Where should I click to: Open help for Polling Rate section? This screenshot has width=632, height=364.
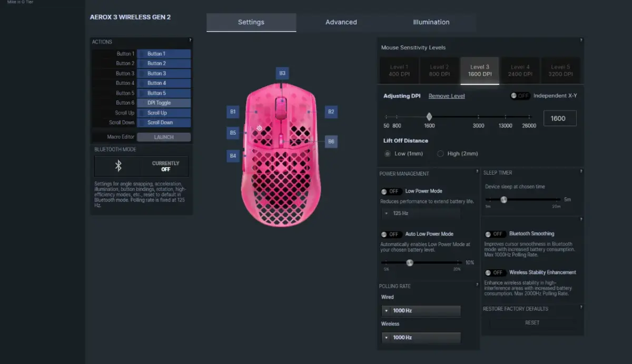pyautogui.click(x=477, y=285)
